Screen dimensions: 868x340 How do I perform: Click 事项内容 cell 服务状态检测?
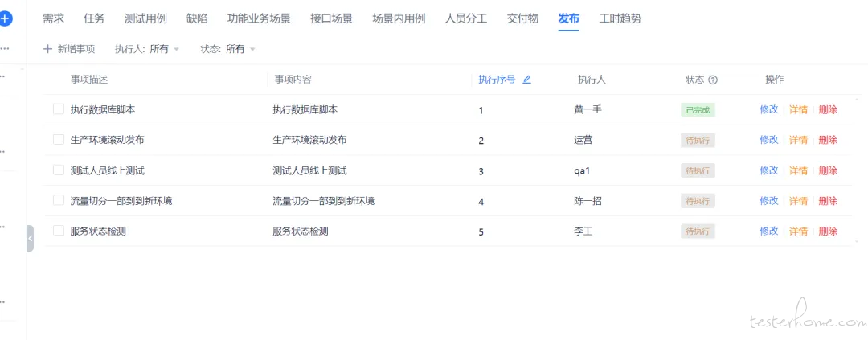301,231
